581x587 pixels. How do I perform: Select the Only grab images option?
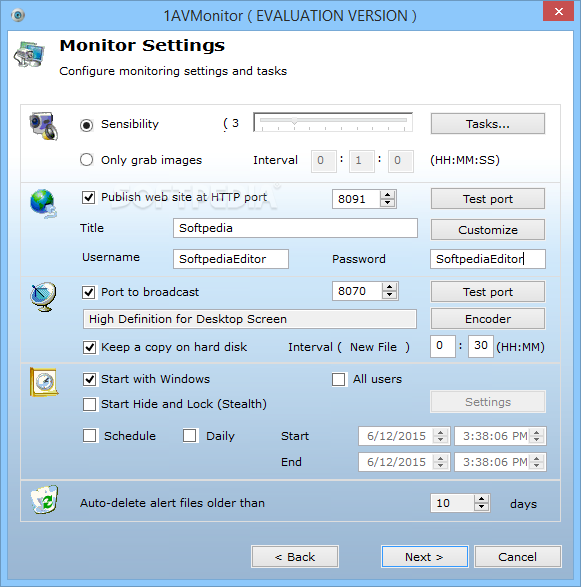click(x=86, y=160)
